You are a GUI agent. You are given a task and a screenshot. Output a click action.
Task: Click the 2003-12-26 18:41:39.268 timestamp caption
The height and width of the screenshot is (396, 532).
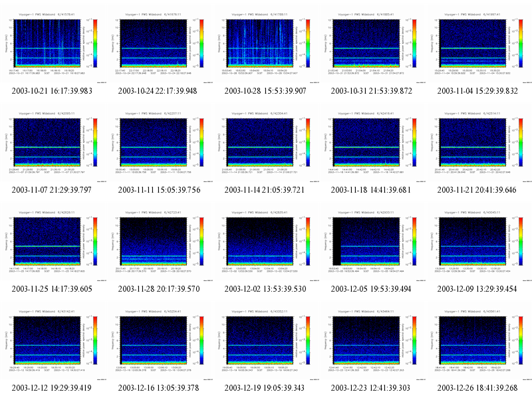tap(477, 388)
